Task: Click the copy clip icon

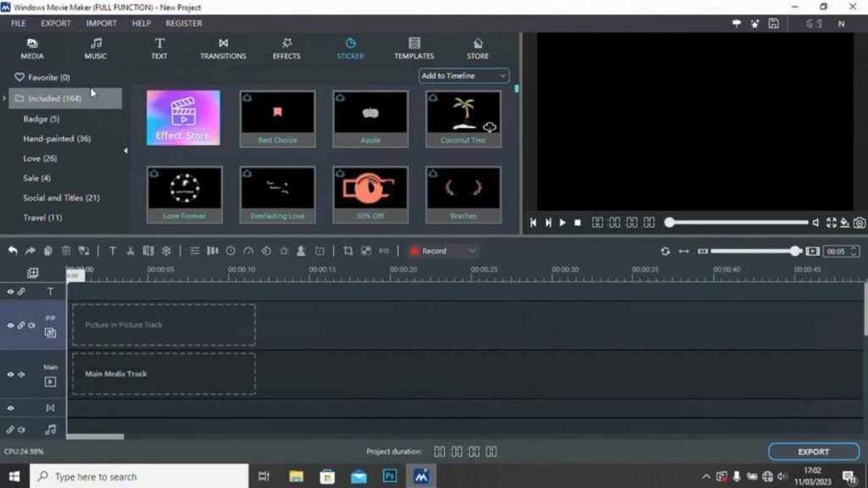Action: [x=48, y=251]
